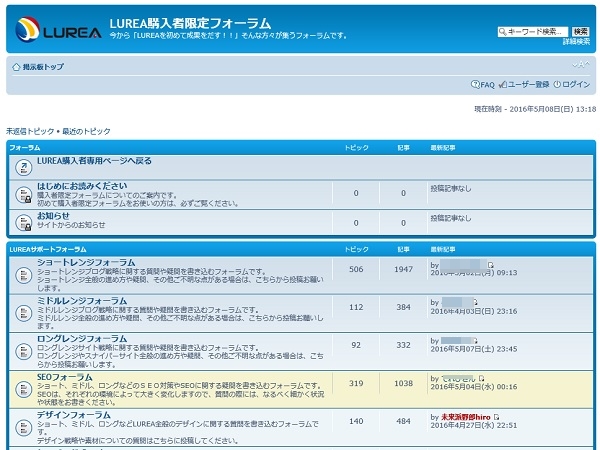This screenshot has width=600, height=450.
Task: Open the LUREAサポートフォーラム category heading
Action: point(48,249)
